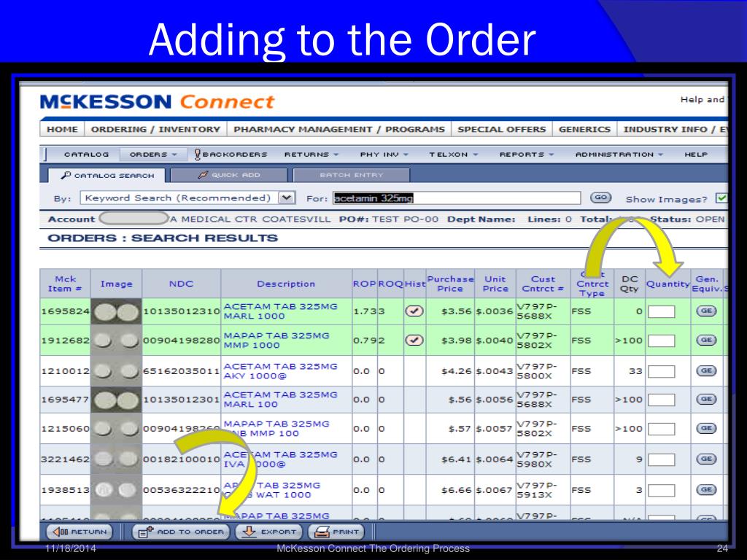Image resolution: width=747 pixels, height=560 pixels.
Task: Click NDC value 10135012310
Action: [x=181, y=311]
